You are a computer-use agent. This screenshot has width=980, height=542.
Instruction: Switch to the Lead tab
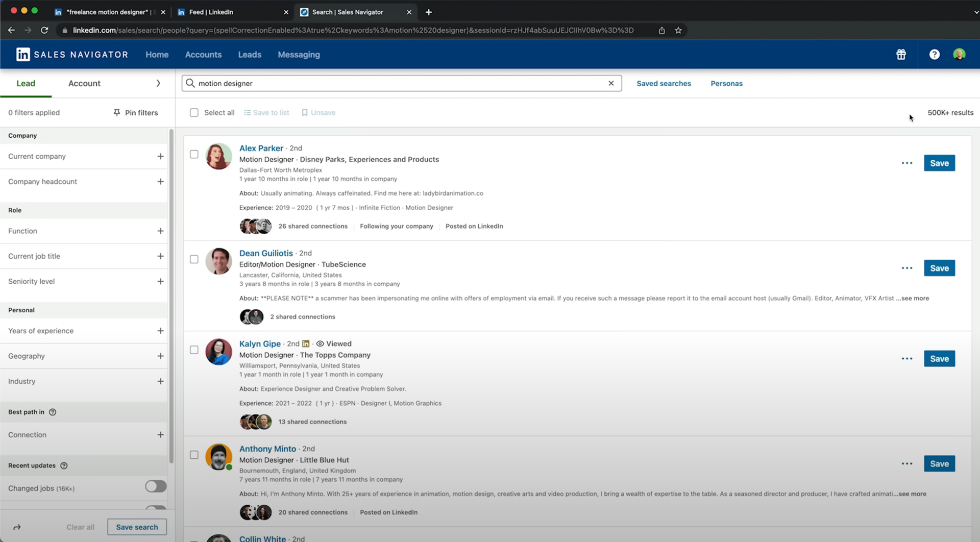tap(26, 83)
